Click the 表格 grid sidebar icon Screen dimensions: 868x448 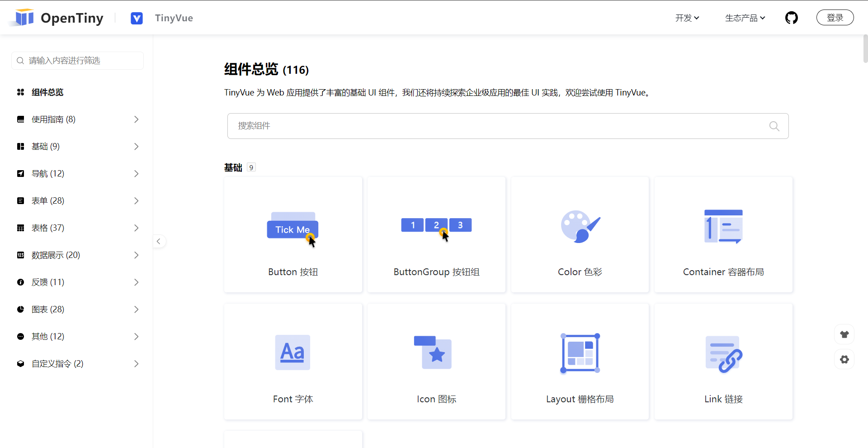[x=20, y=228]
